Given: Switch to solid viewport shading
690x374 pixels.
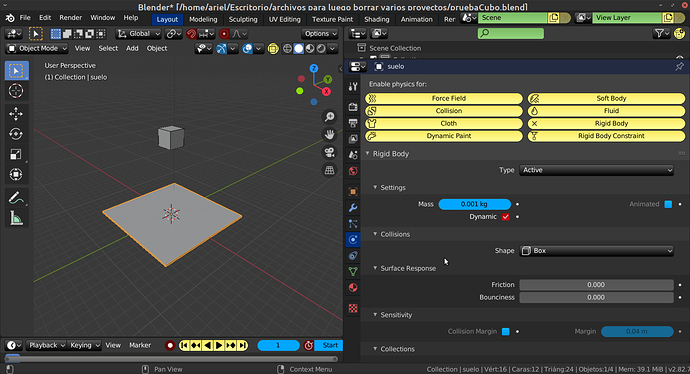Looking at the screenshot, I should tap(298, 48).
